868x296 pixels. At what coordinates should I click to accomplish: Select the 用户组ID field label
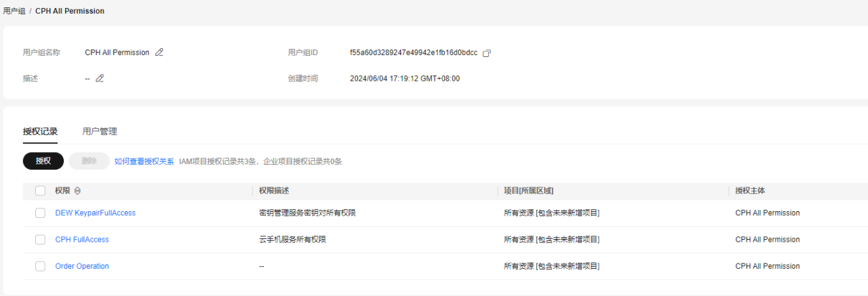(303, 52)
